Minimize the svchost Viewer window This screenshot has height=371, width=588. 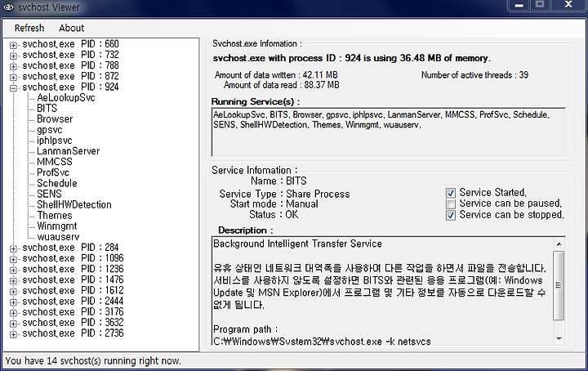(x=519, y=5)
